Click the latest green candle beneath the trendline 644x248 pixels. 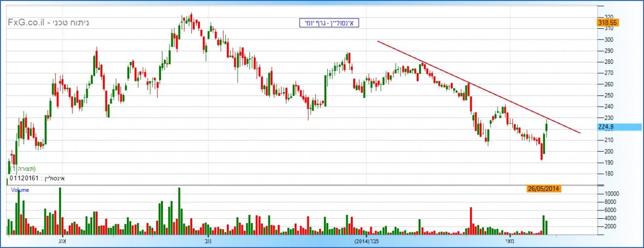pos(546,128)
